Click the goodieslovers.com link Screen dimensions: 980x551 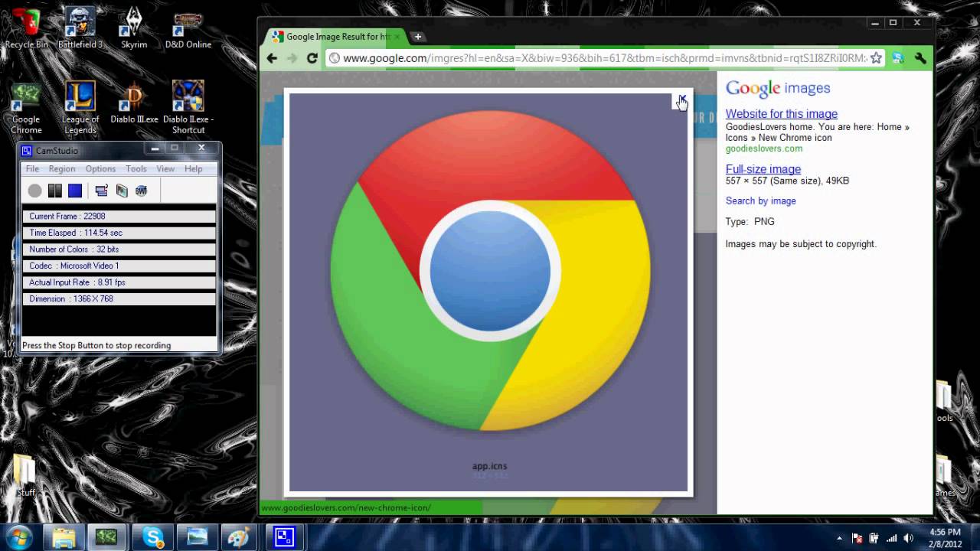coord(763,148)
